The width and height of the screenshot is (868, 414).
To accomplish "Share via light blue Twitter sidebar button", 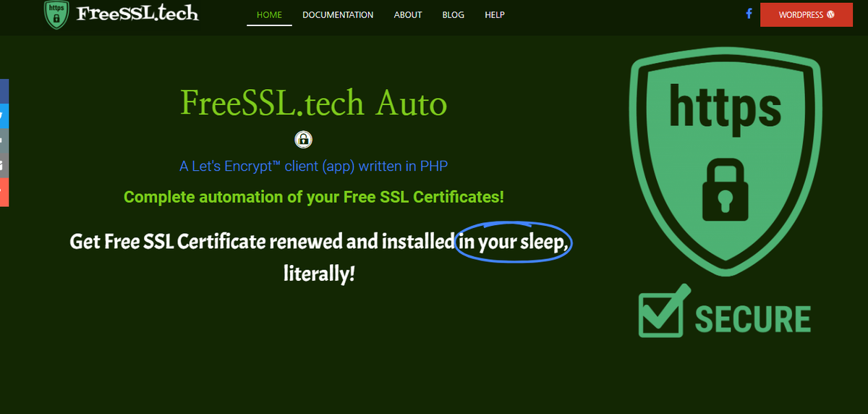I will [x=4, y=116].
